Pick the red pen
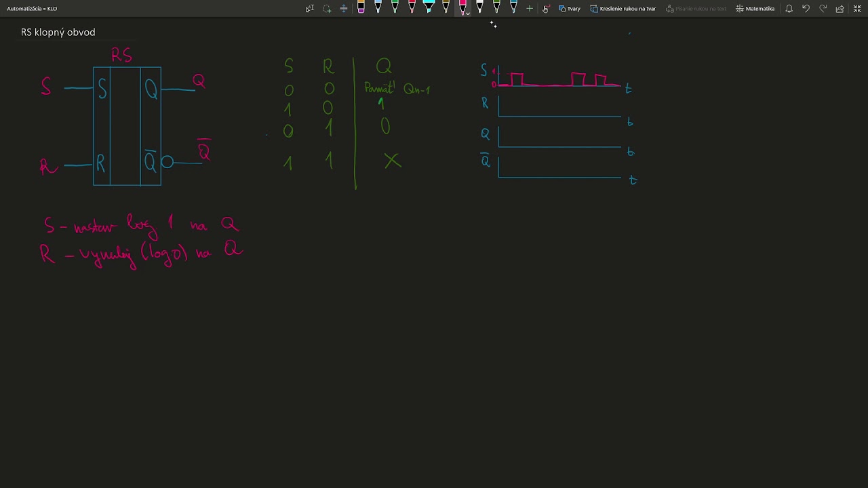Viewport: 868px width, 488px height. pos(412,7)
